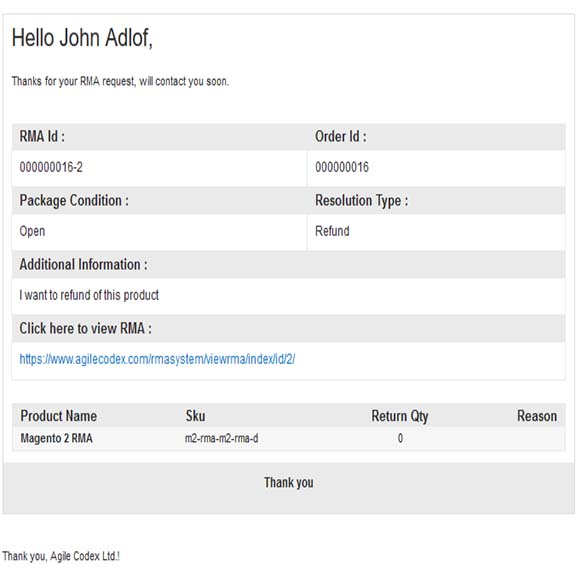Click the Order Id value 000000016
The image size is (576, 576).
point(342,167)
